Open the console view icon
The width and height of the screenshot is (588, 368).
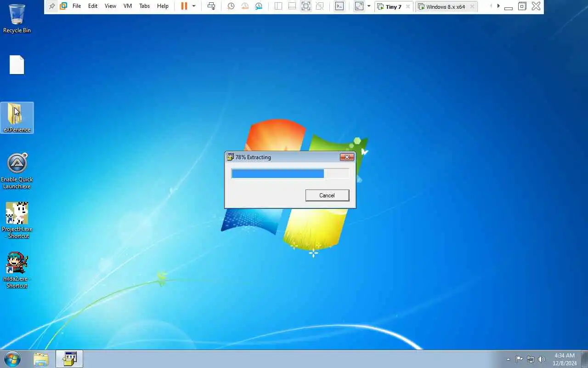[339, 6]
